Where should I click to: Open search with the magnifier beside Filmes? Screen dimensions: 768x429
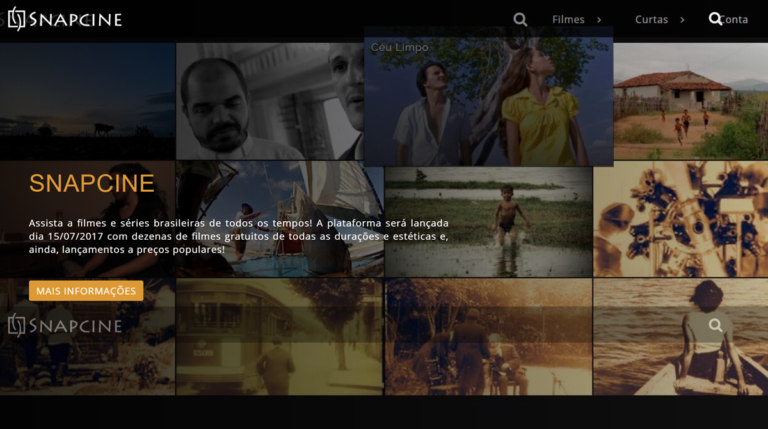coord(520,20)
